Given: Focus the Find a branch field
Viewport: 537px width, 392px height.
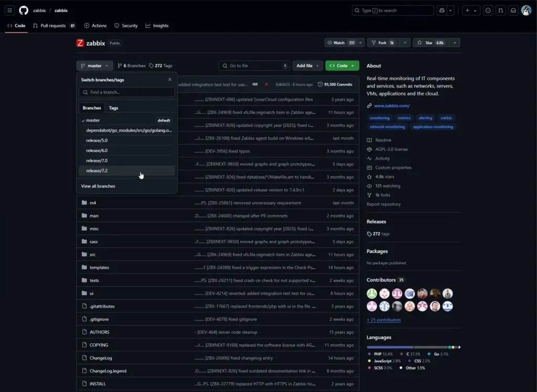Looking at the screenshot, I should point(127,92).
